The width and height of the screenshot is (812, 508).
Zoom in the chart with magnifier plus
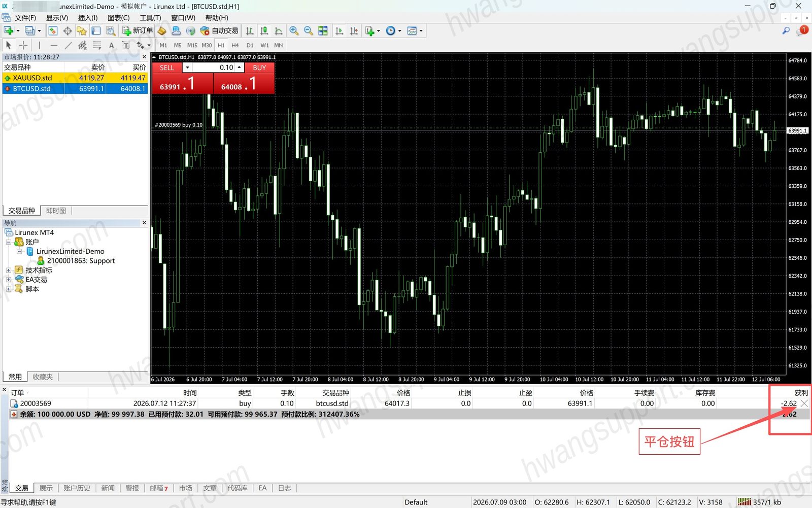(x=294, y=31)
